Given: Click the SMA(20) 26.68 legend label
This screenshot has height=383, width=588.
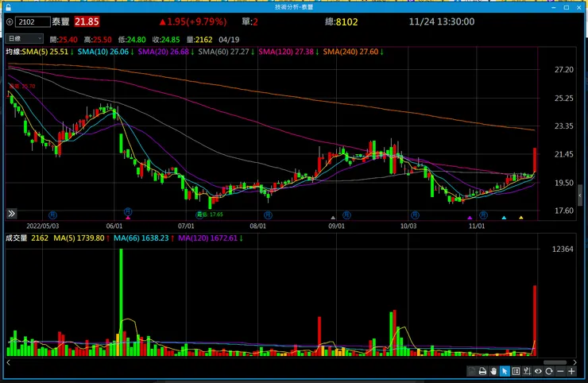Looking at the screenshot, I should (163, 52).
